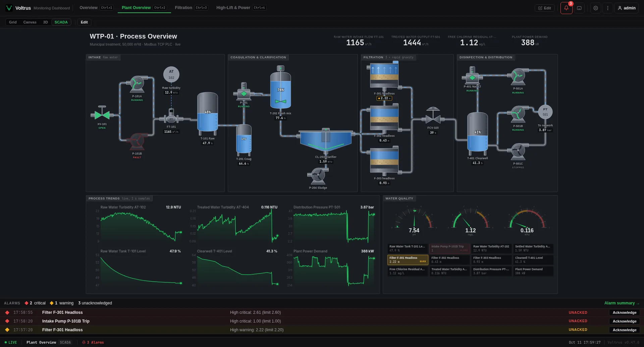Open the admin user menu
The image size is (644, 347).
(x=626, y=8)
